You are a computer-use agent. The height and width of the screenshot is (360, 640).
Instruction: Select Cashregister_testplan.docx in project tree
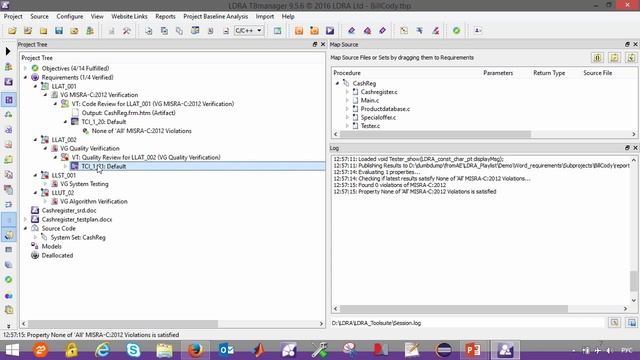[77, 220]
